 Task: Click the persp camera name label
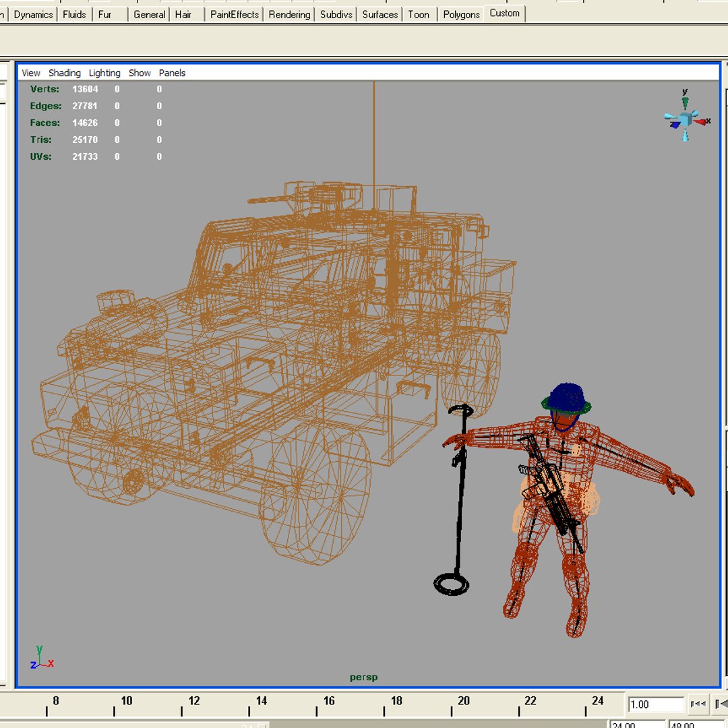[363, 677]
